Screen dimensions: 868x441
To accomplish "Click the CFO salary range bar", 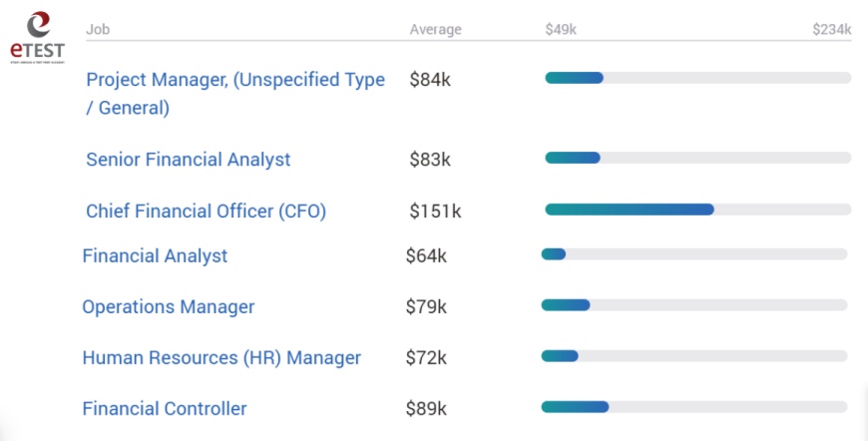I will (698, 210).
